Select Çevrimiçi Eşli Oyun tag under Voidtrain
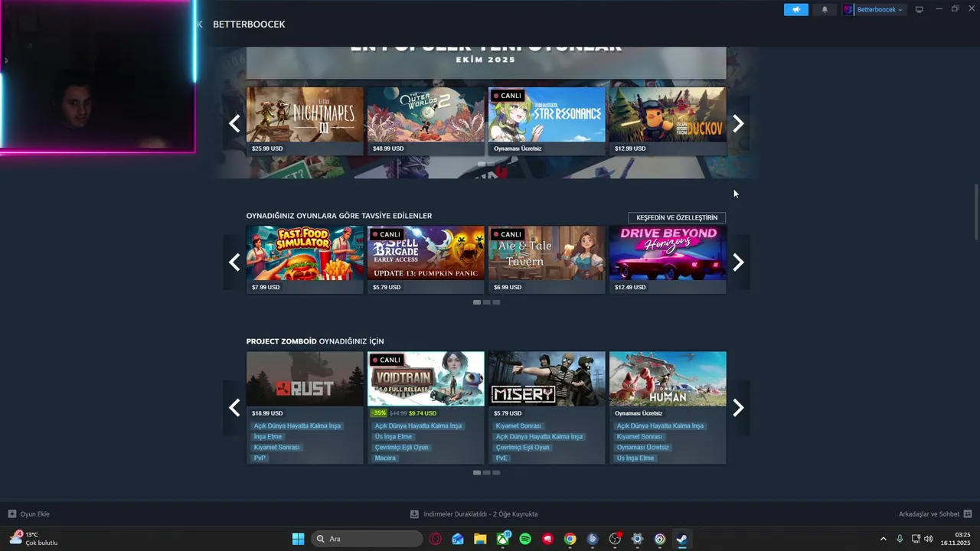 click(x=402, y=448)
